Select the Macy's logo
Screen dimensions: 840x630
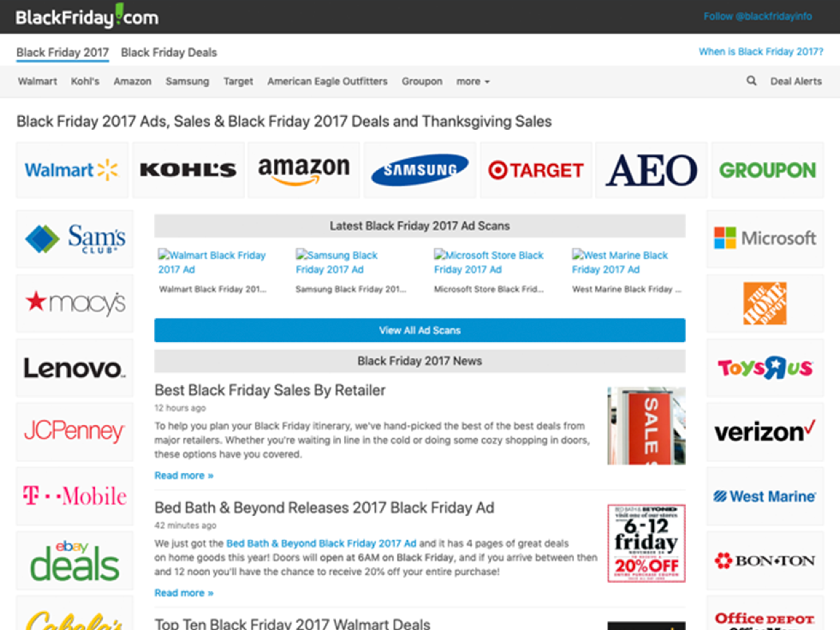pos(75,303)
